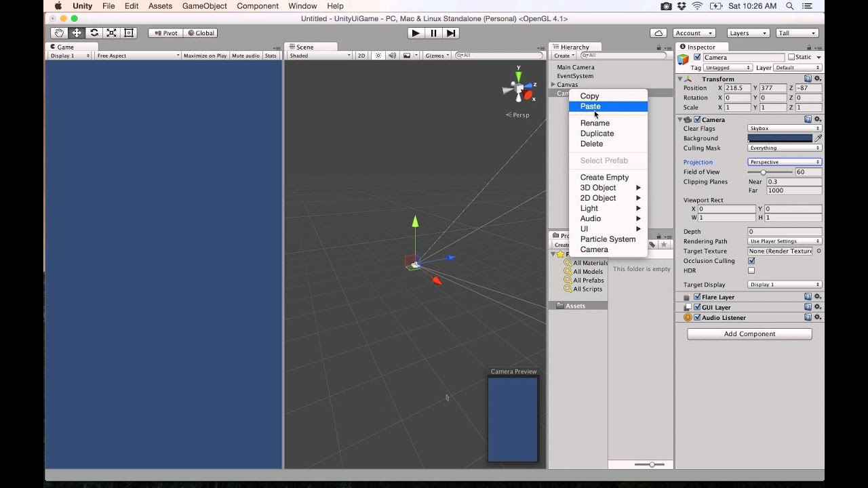Click the camera name input field

click(744, 58)
